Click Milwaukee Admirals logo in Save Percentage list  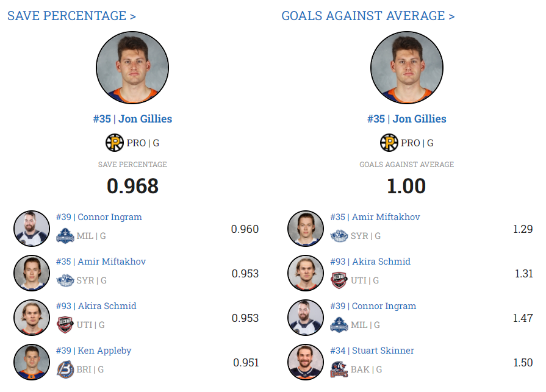tap(65, 236)
